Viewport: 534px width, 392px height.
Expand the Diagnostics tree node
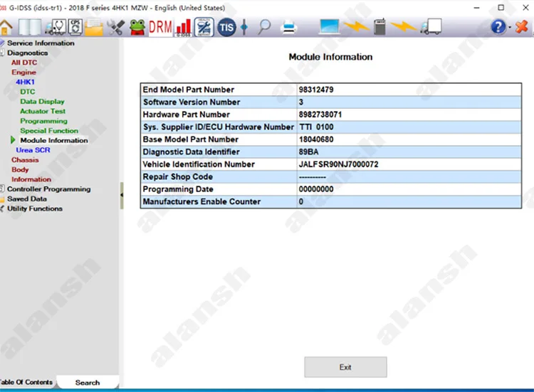(27, 53)
